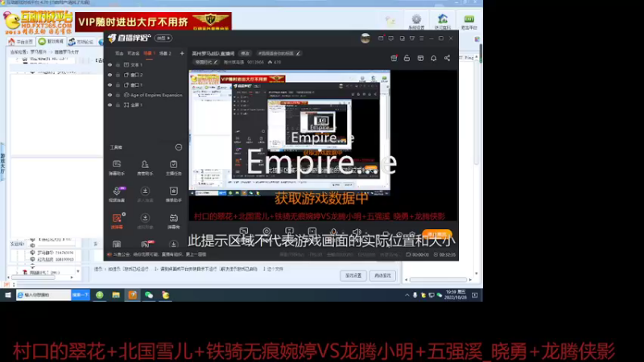The height and width of the screenshot is (362, 644).
Task: Open the Windows Start menu
Action: coord(8,295)
